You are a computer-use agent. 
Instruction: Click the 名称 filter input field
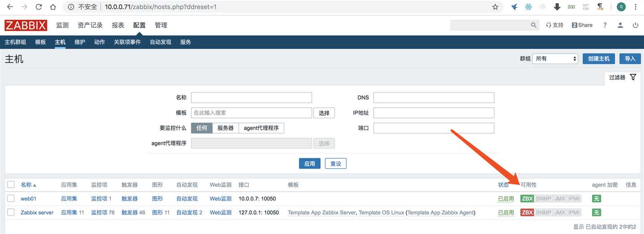251,98
